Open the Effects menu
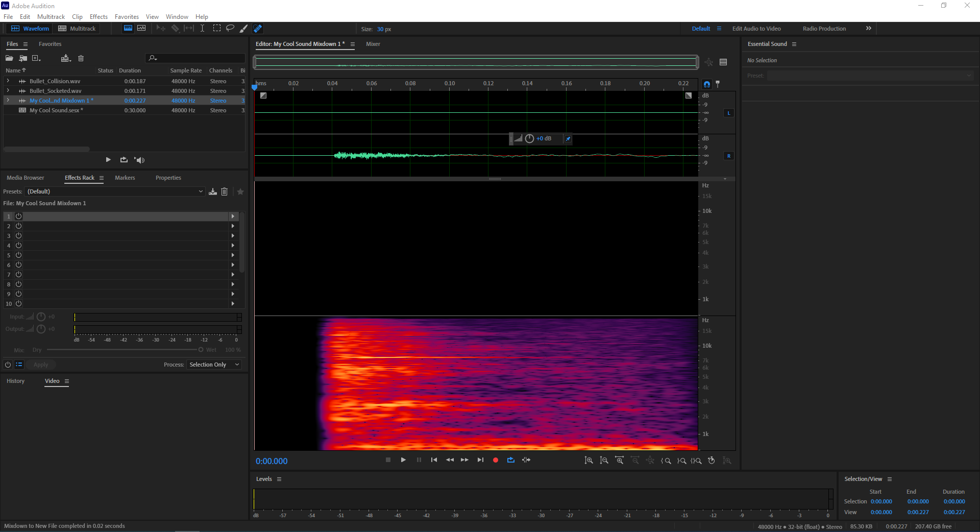The height and width of the screenshot is (532, 980). coord(99,17)
